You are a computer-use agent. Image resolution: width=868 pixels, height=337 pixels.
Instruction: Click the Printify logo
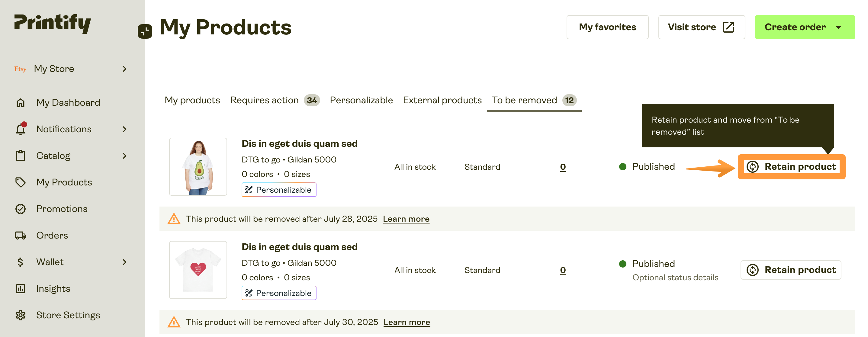click(x=52, y=24)
